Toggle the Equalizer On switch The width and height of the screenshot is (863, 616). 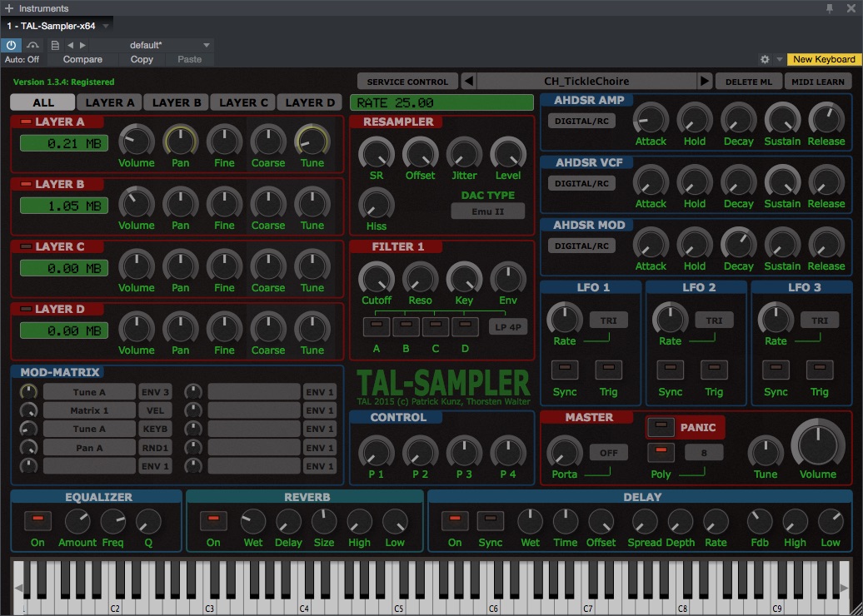pos(38,520)
